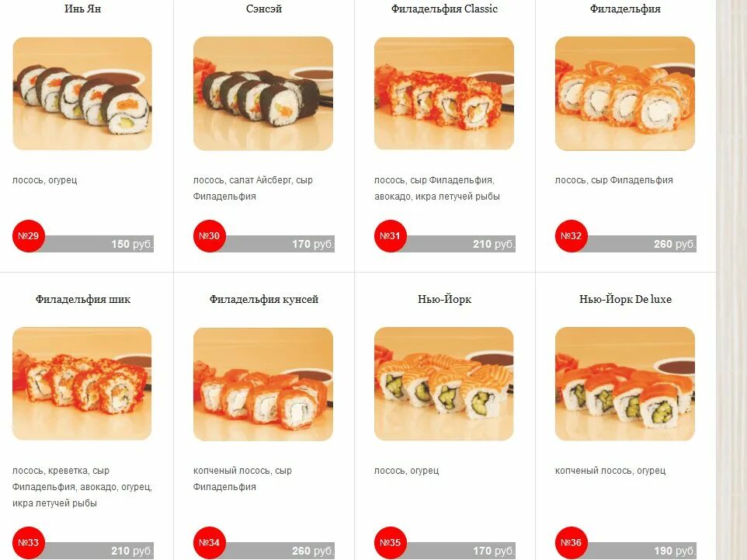Viewport: 747px width, 560px height.
Task: Open the Филадельфия Classic roll image
Action: click(444, 93)
